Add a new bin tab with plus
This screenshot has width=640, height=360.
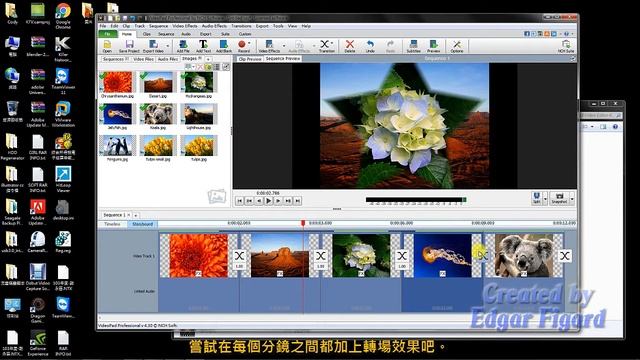tap(208, 59)
